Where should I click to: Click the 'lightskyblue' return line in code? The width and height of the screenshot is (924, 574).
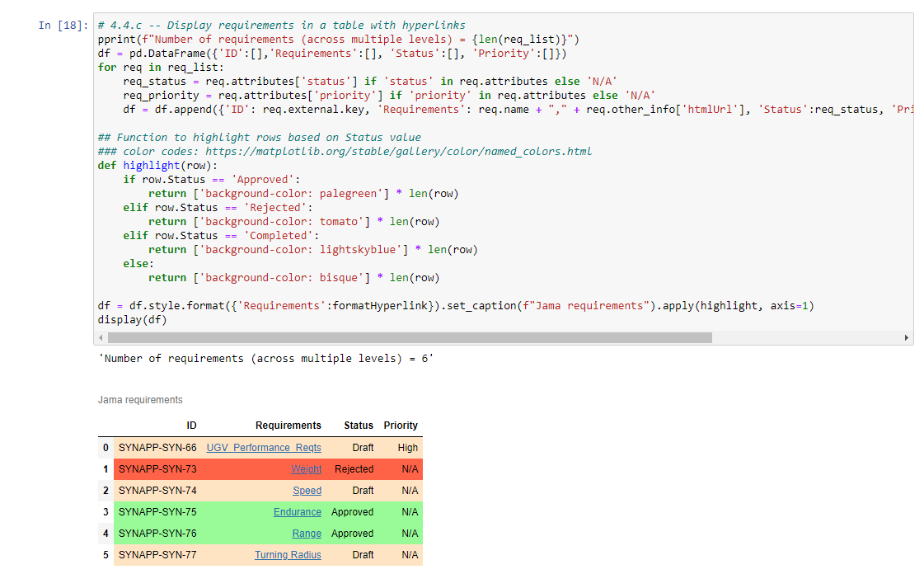pyautogui.click(x=313, y=250)
